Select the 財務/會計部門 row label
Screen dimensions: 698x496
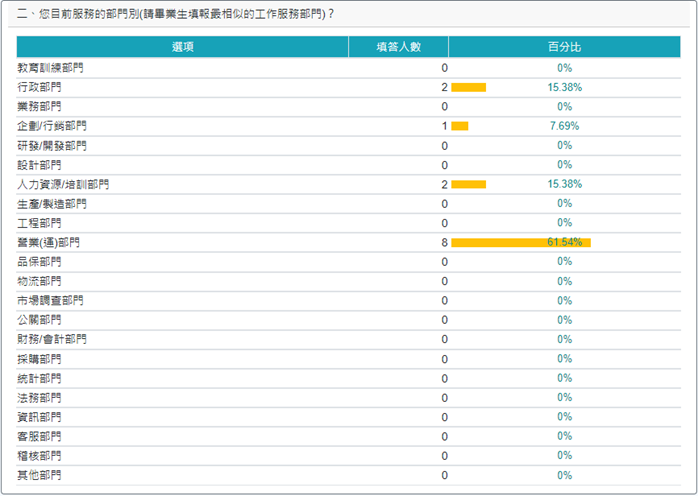[x=51, y=339]
